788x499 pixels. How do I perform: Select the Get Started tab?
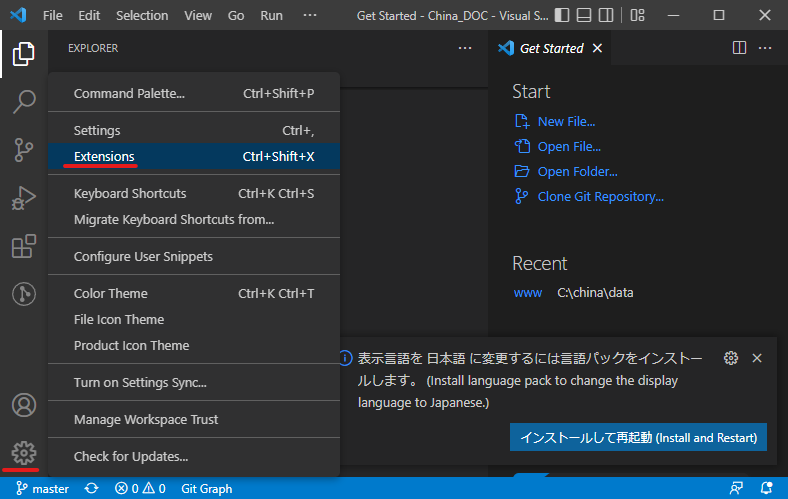click(549, 48)
